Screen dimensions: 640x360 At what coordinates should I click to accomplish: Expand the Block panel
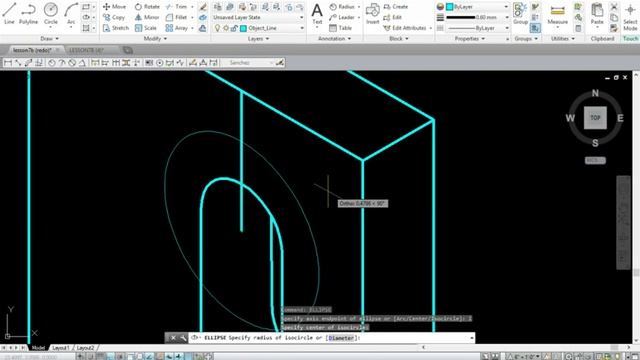click(x=399, y=38)
